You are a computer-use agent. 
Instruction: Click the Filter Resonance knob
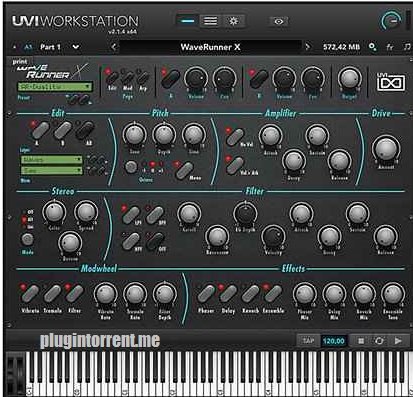(217, 237)
